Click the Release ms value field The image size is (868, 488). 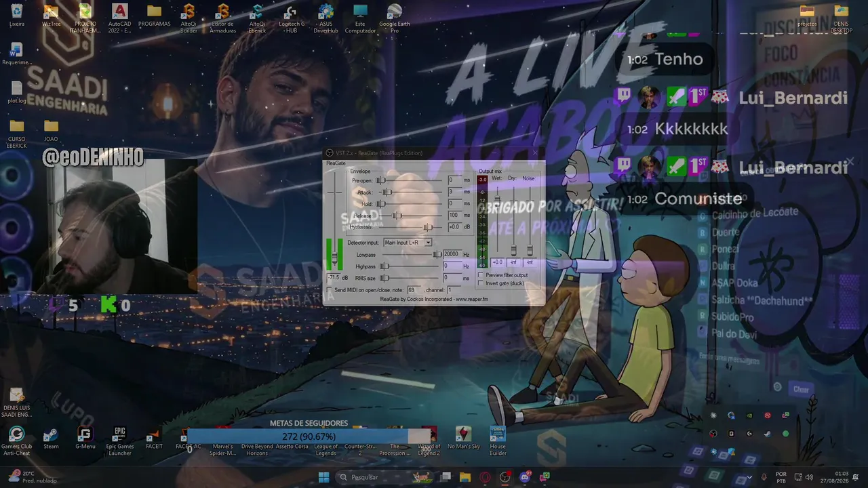(x=454, y=216)
